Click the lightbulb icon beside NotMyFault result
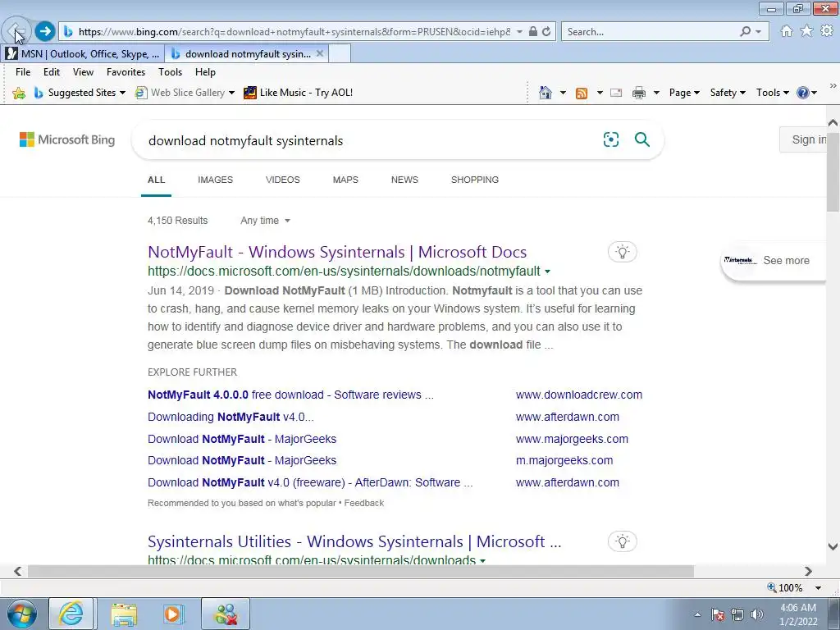 pyautogui.click(x=622, y=252)
